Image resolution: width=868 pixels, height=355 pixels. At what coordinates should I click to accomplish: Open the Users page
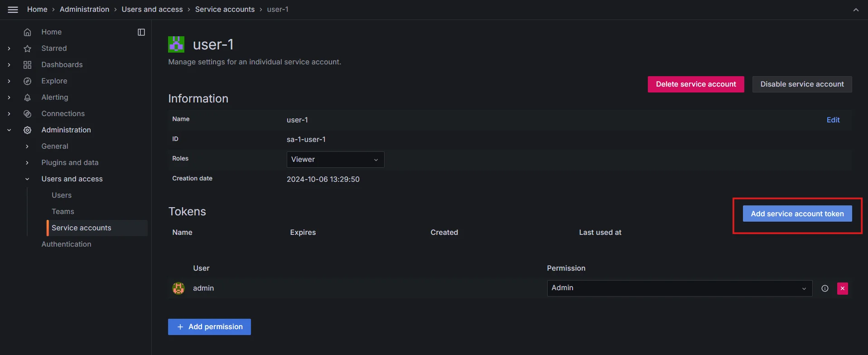coord(62,195)
